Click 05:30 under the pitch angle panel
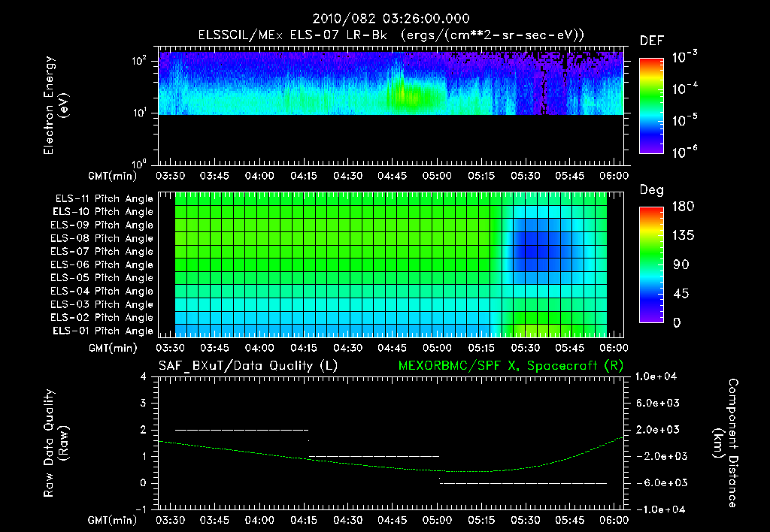 point(526,348)
